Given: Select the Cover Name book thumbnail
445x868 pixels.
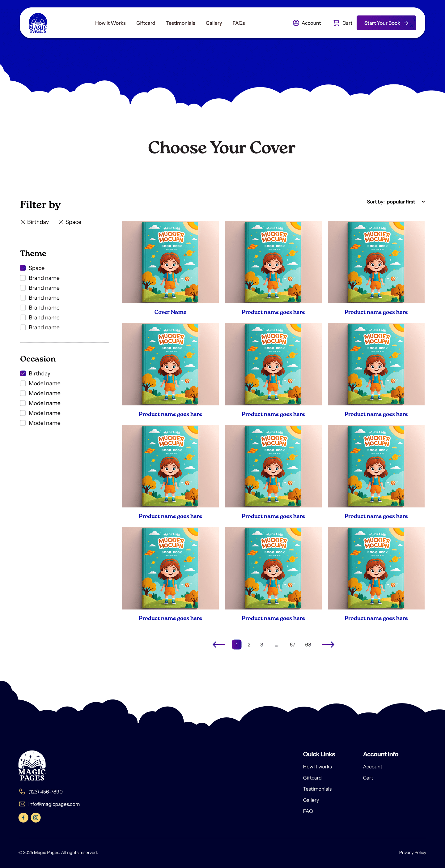Looking at the screenshot, I should click(x=170, y=262).
